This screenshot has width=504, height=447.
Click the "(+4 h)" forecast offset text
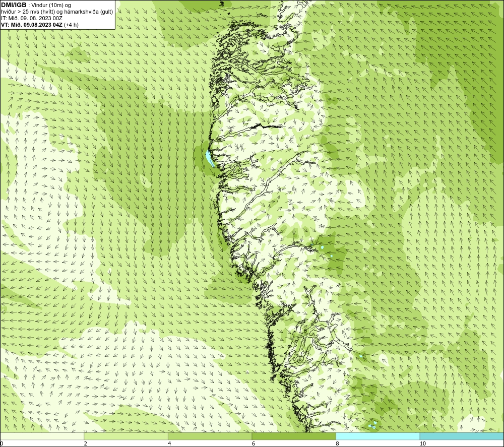click(x=71, y=25)
